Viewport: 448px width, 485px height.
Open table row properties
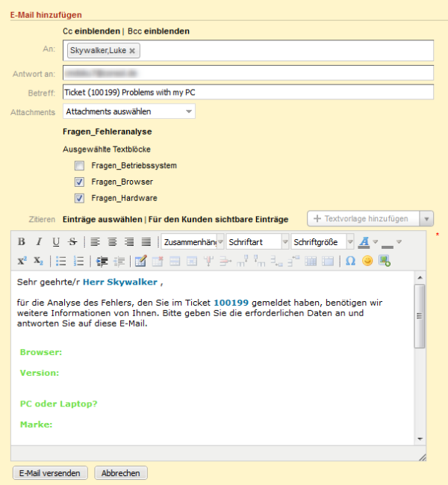(175, 262)
